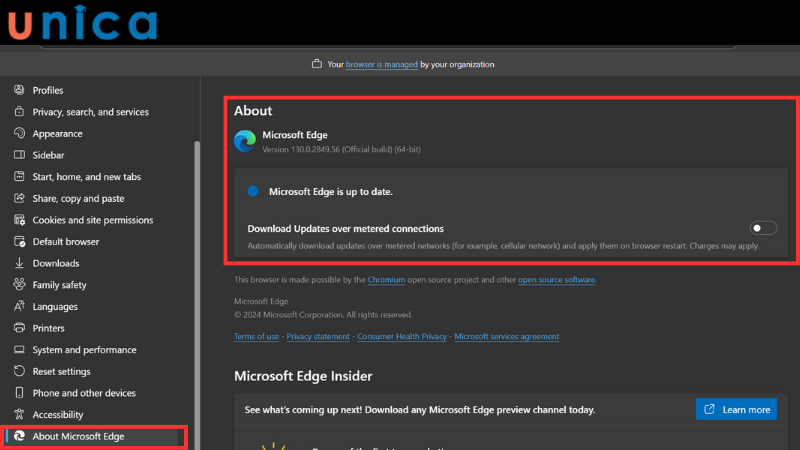Click the Share, copy and paste icon

(x=19, y=198)
